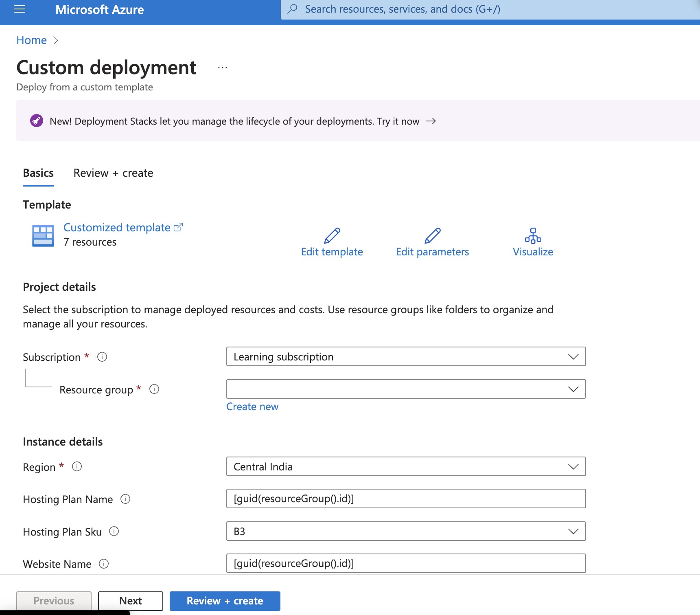700x615 pixels.
Task: Click the Customized template grid icon
Action: coord(43,235)
